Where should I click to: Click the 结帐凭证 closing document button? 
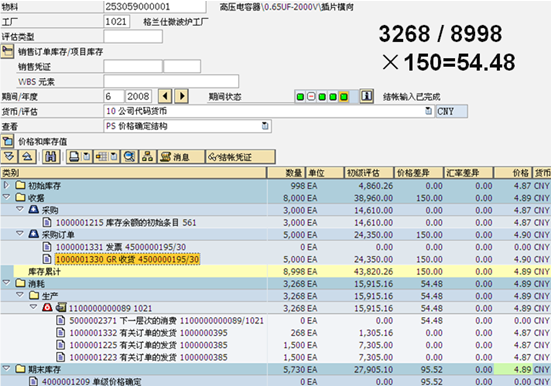click(x=240, y=157)
